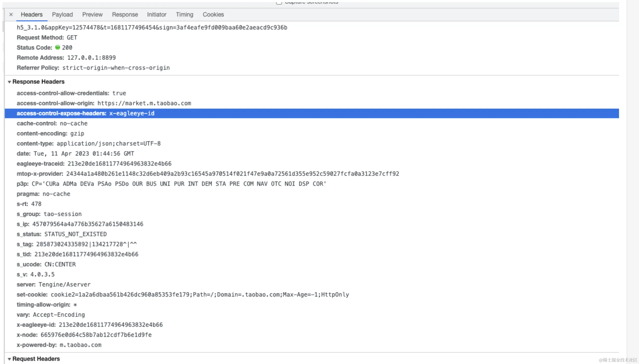639x364 pixels.
Task: Select the Timing tab
Action: pos(184,14)
